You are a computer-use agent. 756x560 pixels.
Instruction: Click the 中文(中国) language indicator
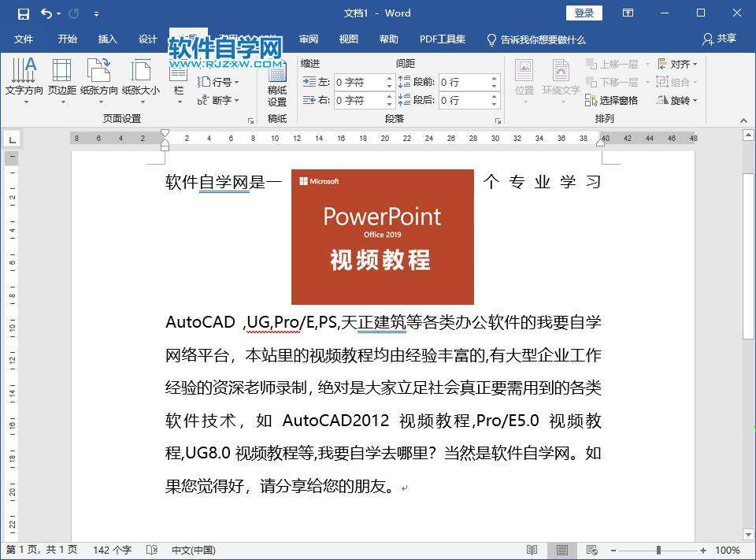point(194,551)
